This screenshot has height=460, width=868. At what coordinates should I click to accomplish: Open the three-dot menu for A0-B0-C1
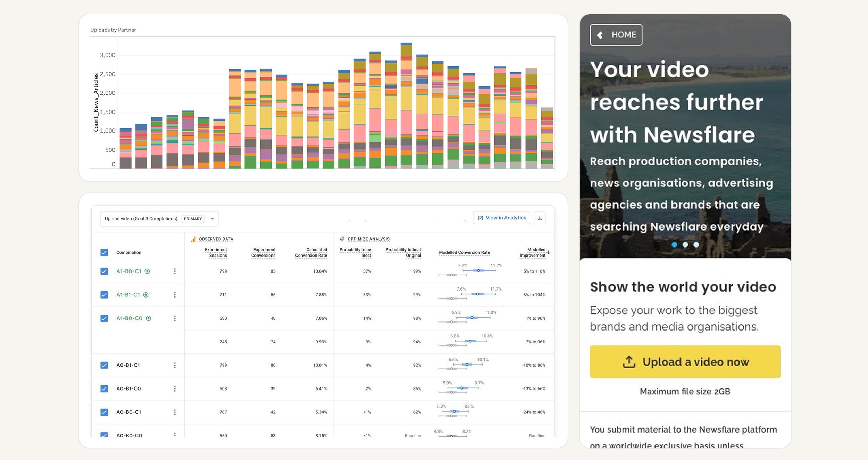(175, 412)
